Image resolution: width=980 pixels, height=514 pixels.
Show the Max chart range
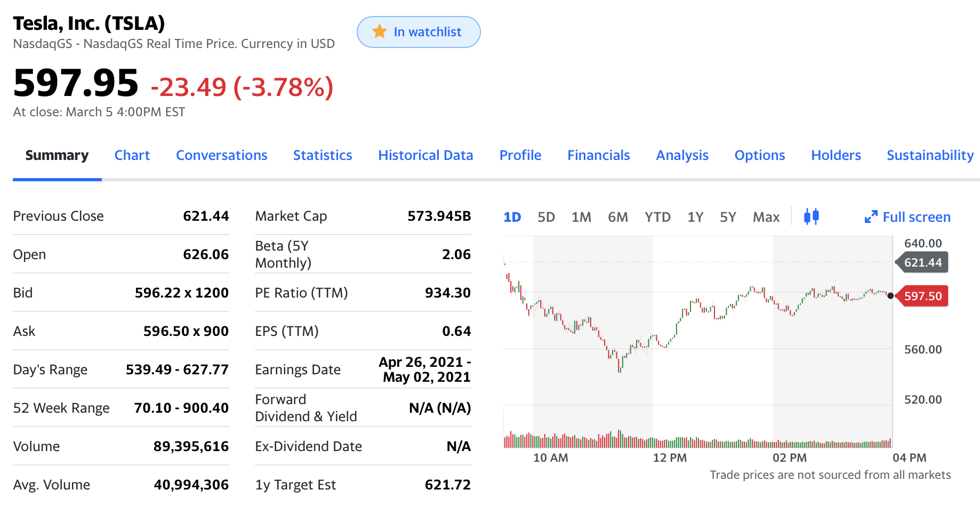click(766, 217)
